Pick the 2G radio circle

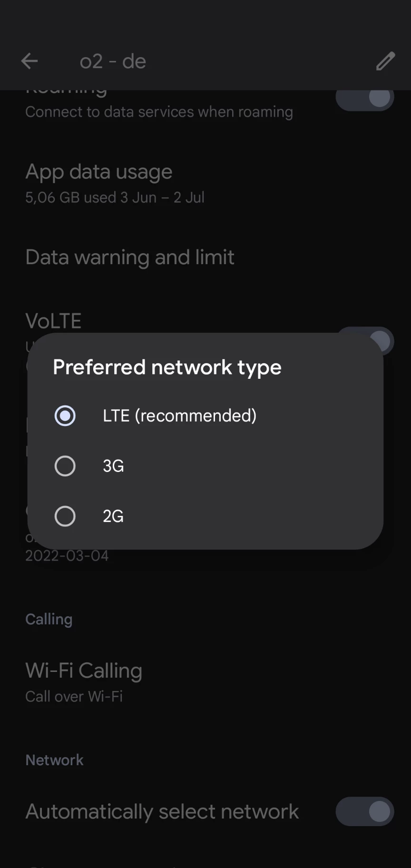click(65, 516)
